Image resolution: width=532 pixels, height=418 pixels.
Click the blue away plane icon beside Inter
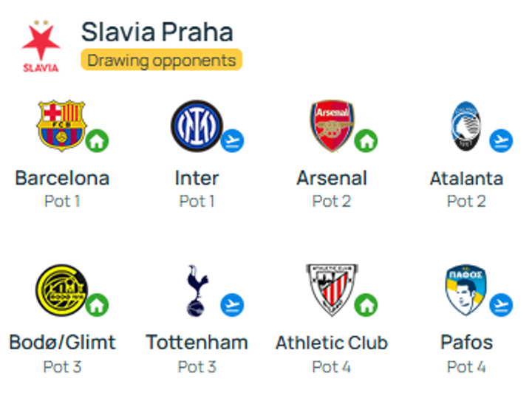point(232,140)
